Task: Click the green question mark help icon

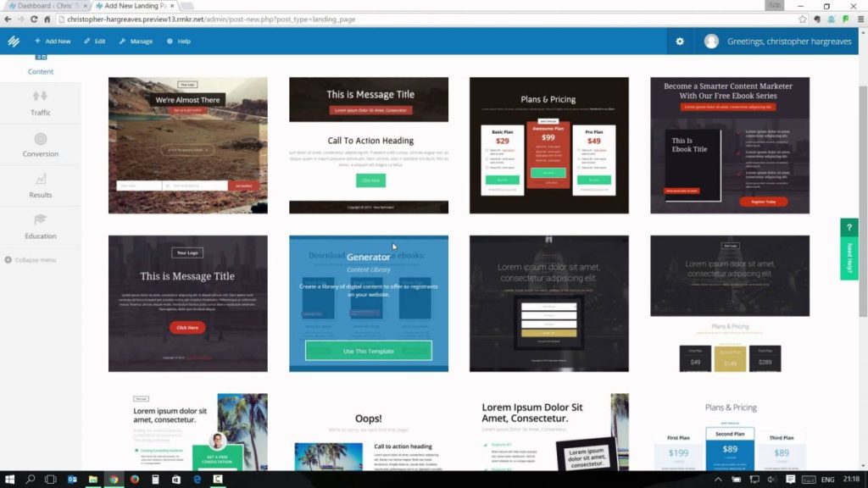Action: [x=849, y=227]
